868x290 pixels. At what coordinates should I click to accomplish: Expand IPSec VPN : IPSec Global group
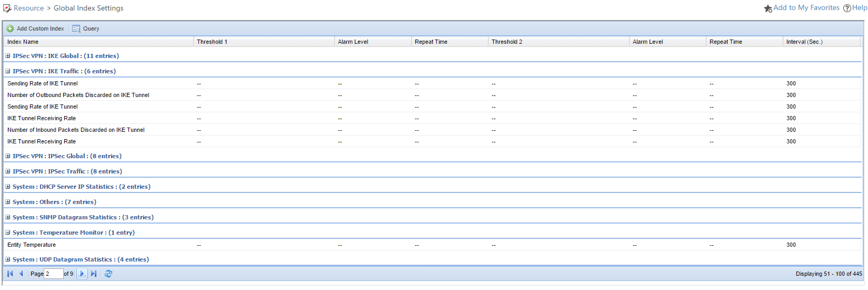tap(8, 156)
